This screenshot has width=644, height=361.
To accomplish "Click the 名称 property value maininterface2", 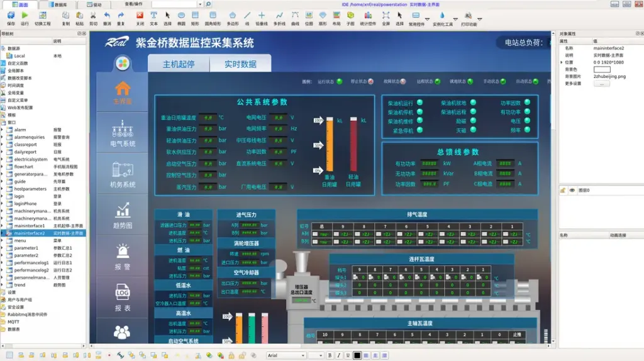I will 608,48.
